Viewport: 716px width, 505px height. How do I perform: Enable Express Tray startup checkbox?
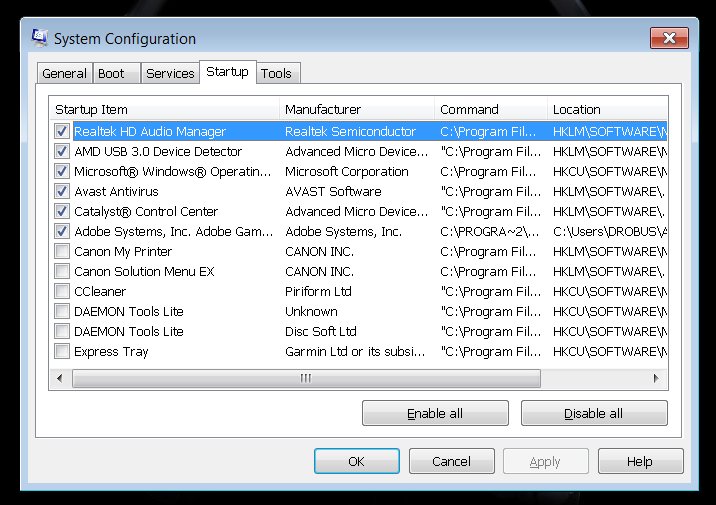pos(62,351)
